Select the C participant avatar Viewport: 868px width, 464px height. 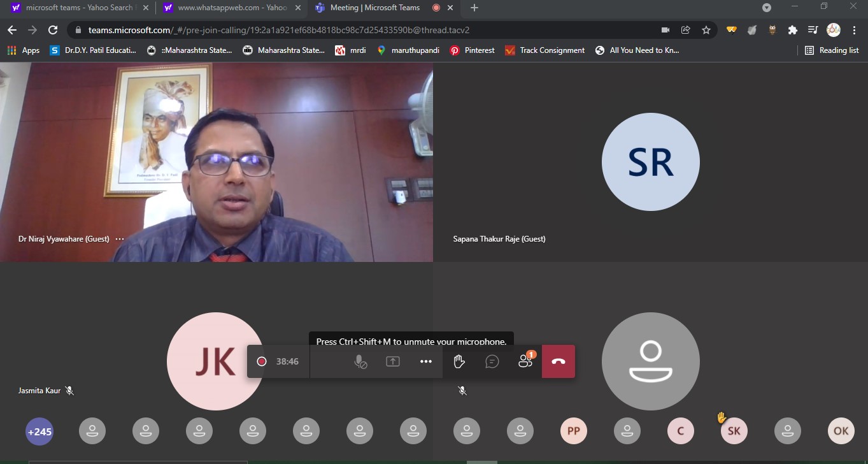pos(681,431)
